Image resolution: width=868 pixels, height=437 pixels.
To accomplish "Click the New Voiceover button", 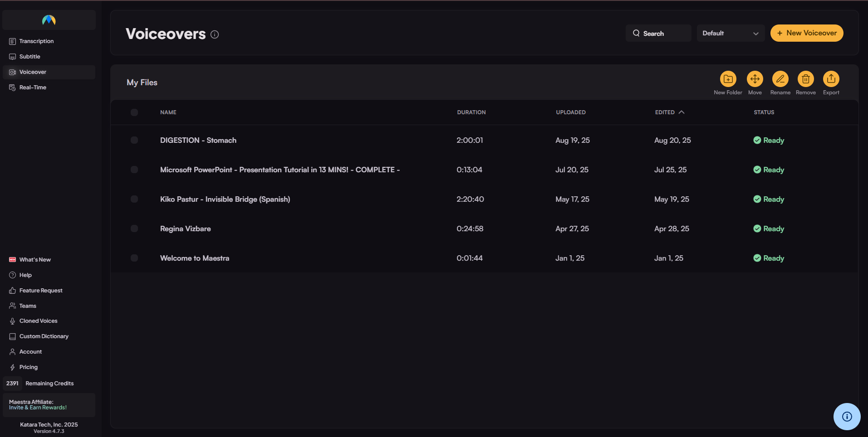I will click(x=806, y=33).
